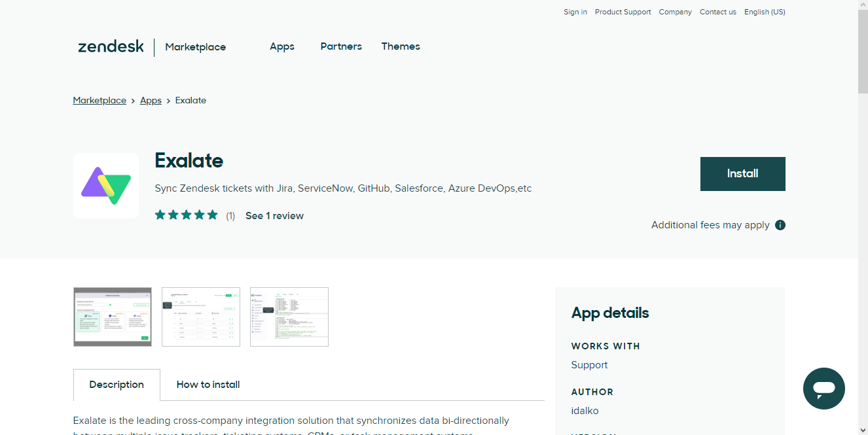Click the Additional fees may apply text
The width and height of the screenshot is (868, 435).
710,225
